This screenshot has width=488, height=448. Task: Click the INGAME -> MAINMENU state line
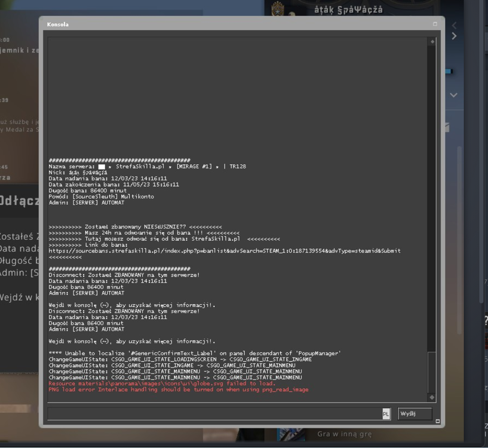click(172, 365)
